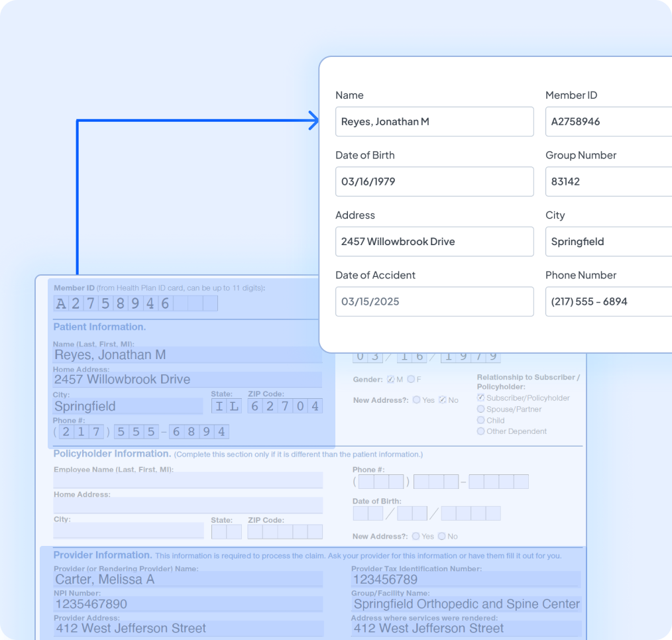Click the Policyholder Information heading
This screenshot has height=640, width=672.
pyautogui.click(x=112, y=454)
